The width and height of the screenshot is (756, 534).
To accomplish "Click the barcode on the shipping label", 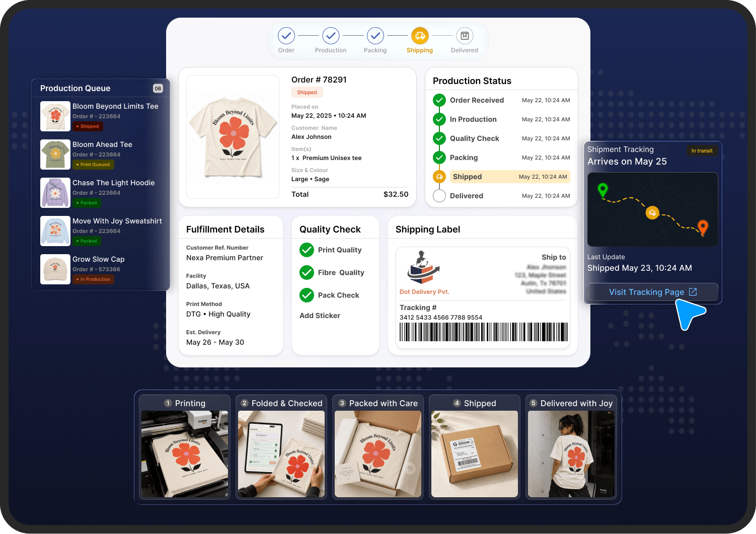I will click(484, 332).
